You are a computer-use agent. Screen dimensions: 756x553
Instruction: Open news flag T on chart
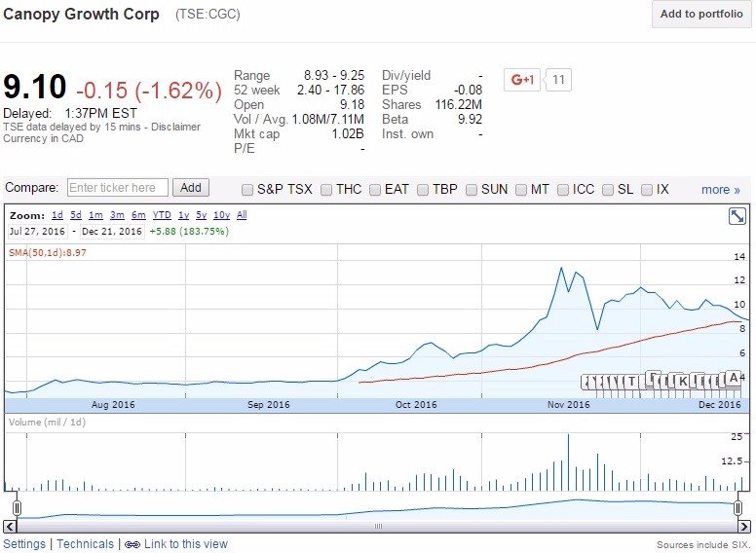pyautogui.click(x=631, y=382)
